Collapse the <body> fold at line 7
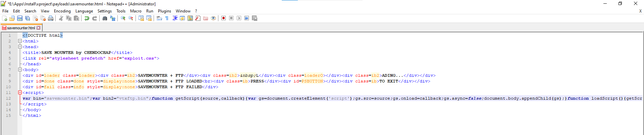 pyautogui.click(x=20, y=70)
